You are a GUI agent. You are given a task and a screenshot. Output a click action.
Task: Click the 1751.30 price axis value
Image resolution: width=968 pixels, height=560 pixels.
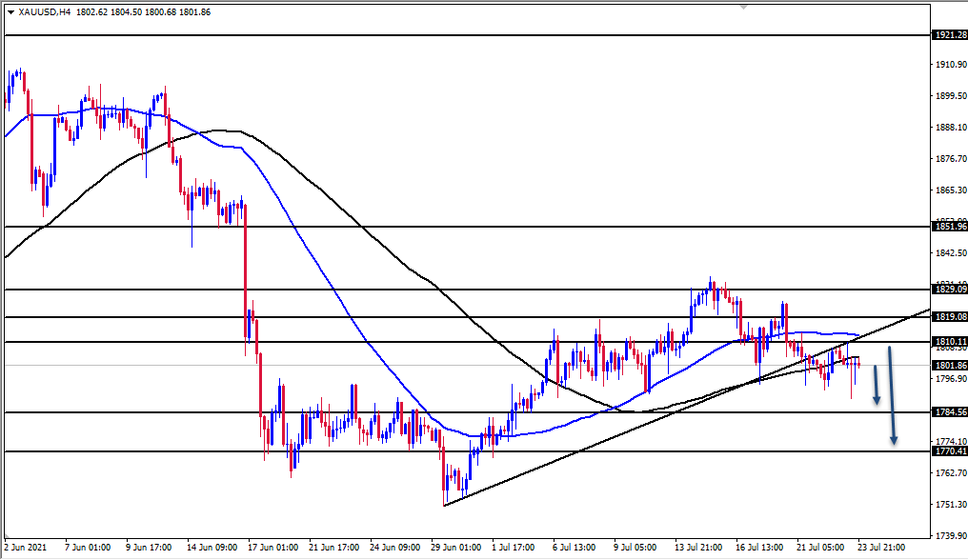pyautogui.click(x=951, y=505)
